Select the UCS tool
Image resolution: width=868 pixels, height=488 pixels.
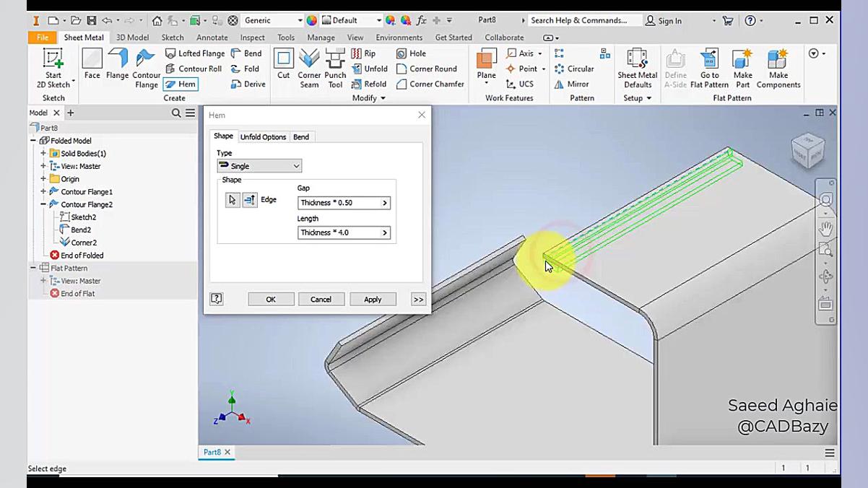pos(520,84)
